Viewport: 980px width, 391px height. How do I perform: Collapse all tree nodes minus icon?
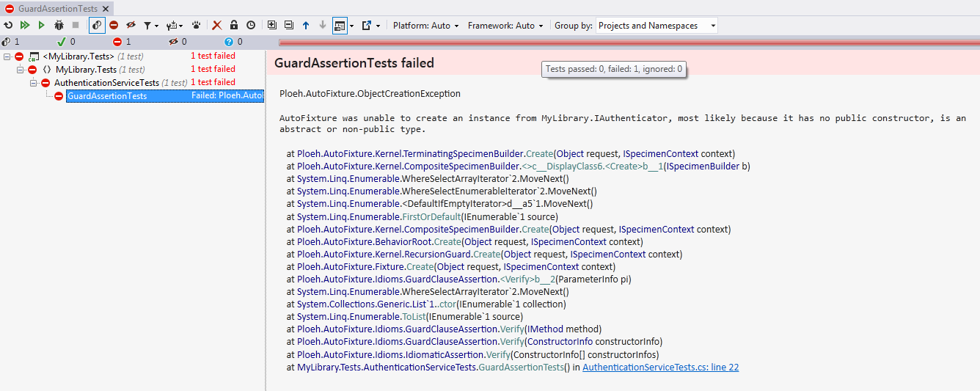click(289, 25)
